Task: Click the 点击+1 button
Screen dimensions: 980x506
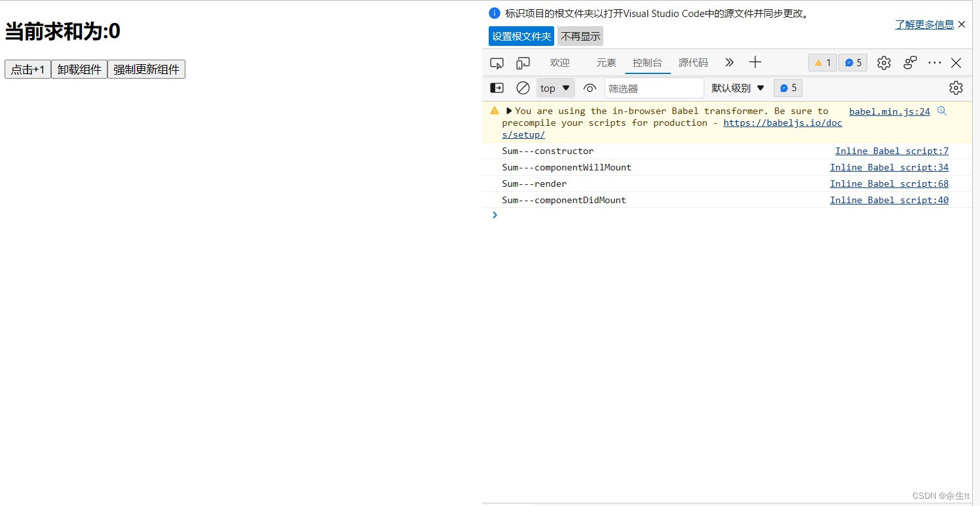Action: [x=28, y=69]
